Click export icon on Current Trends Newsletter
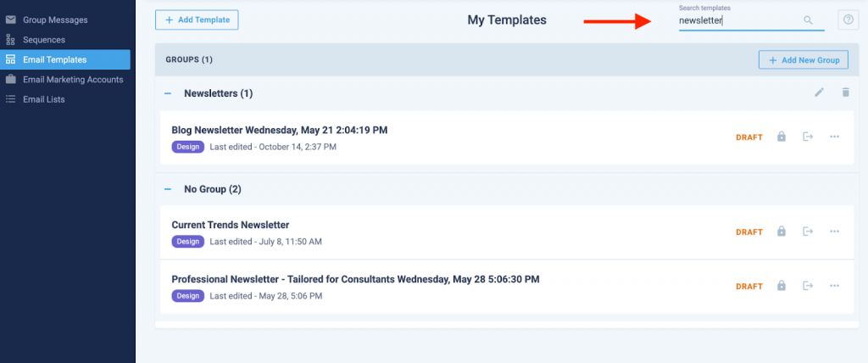The image size is (868, 363). tap(808, 232)
